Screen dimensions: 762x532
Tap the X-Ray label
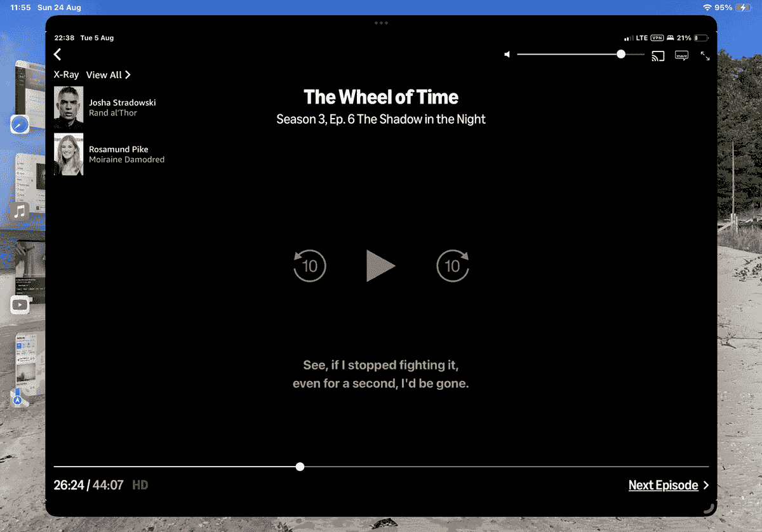tap(67, 75)
